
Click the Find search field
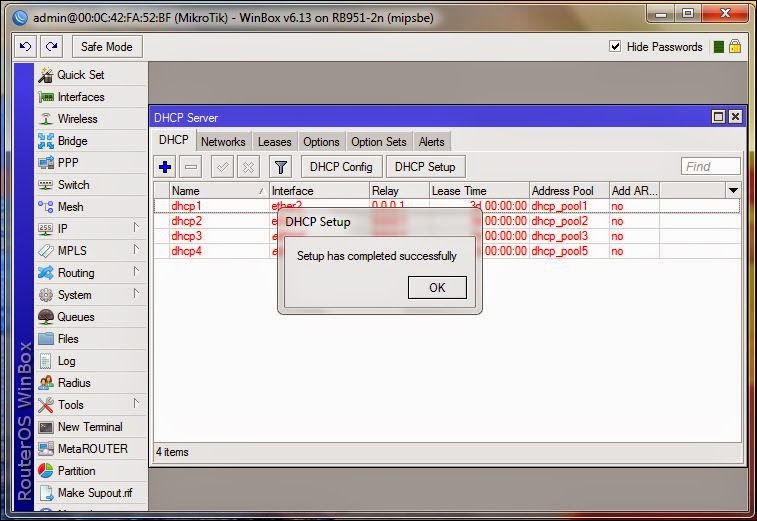click(711, 167)
